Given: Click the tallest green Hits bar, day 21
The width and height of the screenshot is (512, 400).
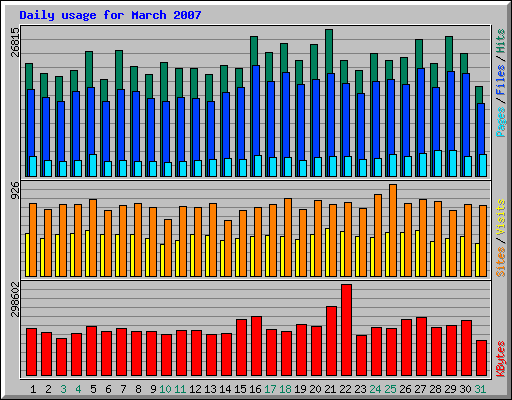Looking at the screenshot, I should click(329, 51).
